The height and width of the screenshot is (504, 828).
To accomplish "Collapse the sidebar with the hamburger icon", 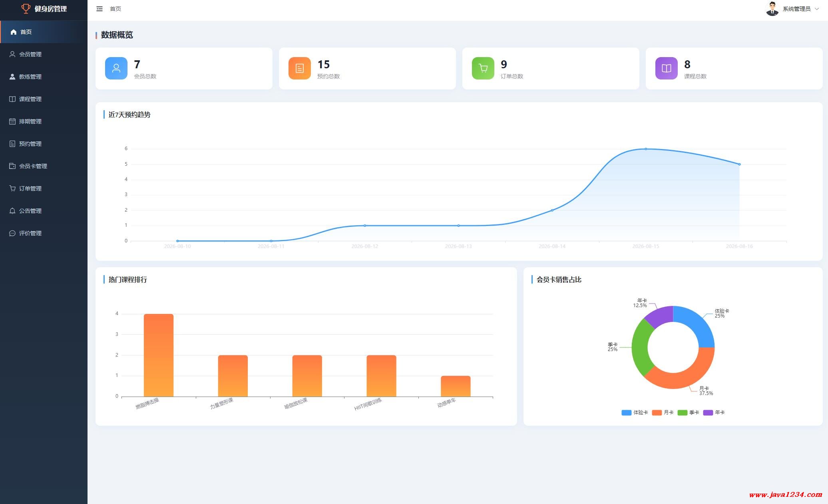I will [100, 9].
